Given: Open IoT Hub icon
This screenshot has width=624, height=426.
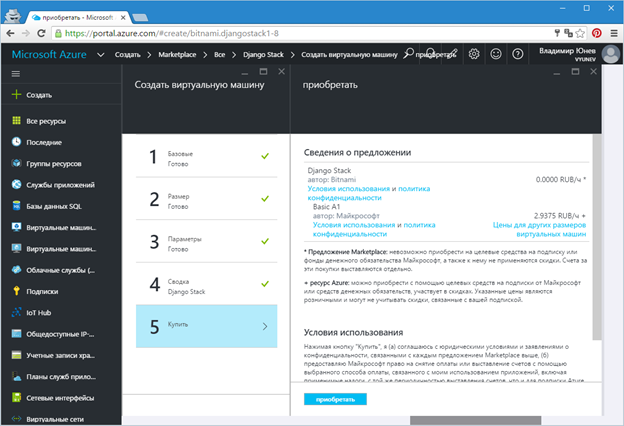Looking at the screenshot, I should (x=16, y=312).
